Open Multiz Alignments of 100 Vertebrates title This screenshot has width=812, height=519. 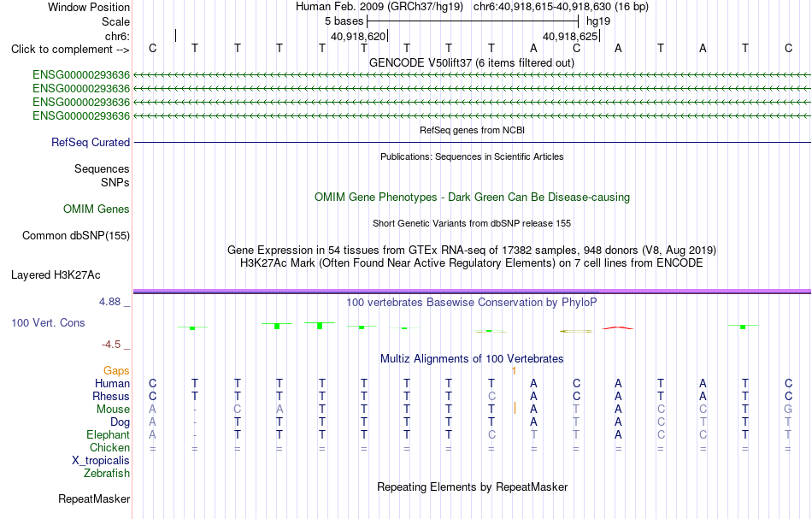click(x=472, y=359)
